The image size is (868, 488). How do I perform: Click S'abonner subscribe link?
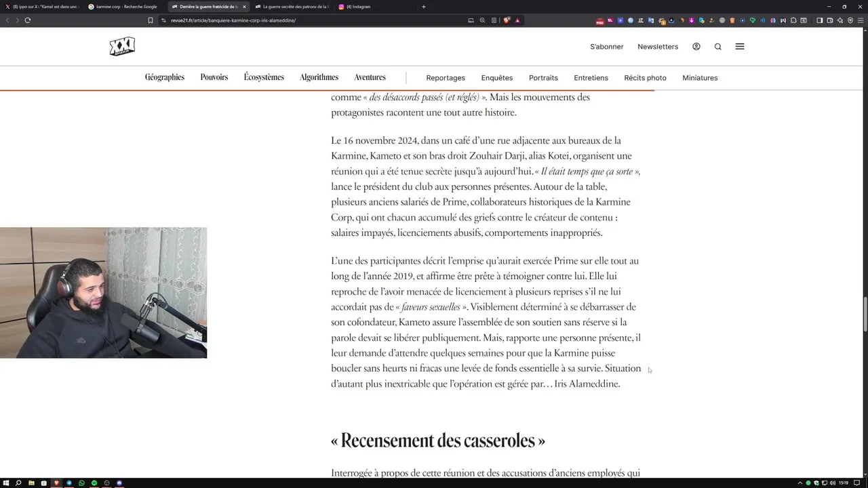pos(607,47)
